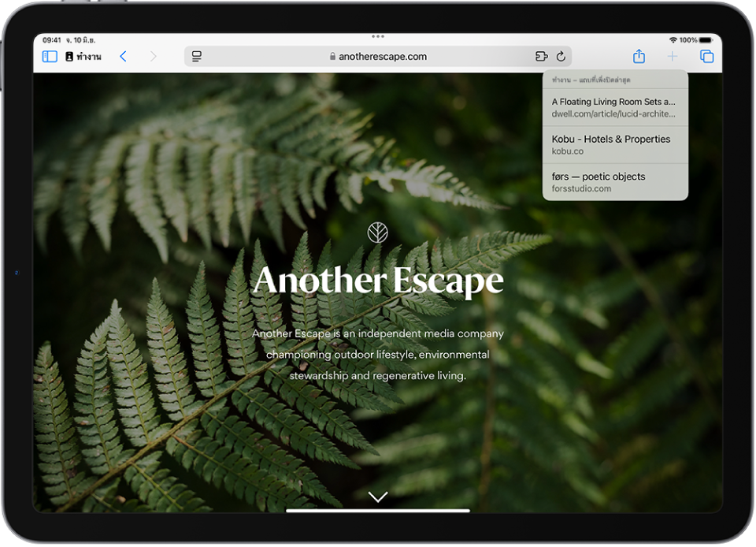756x547 pixels.
Task: Show the Safari sidebar
Action: [x=50, y=57]
